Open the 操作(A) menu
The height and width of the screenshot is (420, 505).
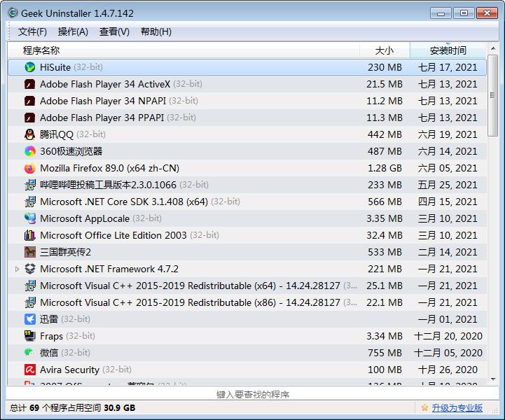pyautogui.click(x=73, y=31)
